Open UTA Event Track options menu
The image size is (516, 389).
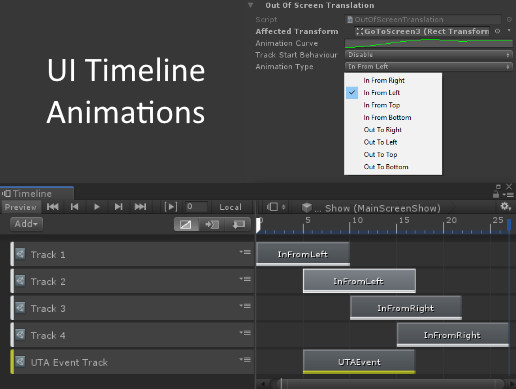[x=245, y=360]
